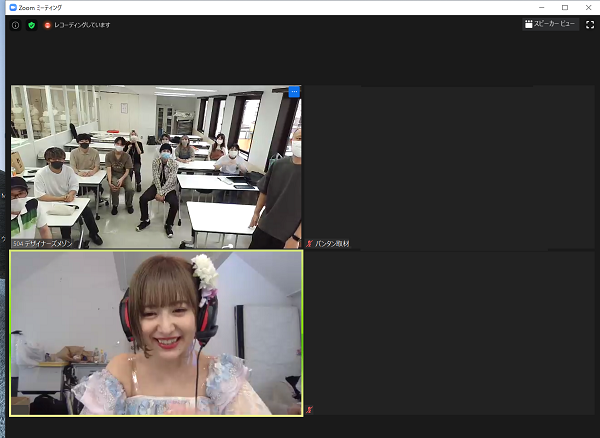This screenshot has width=600, height=438.
Task: Minimize the Zoom meeting window
Action: pyautogui.click(x=541, y=7)
